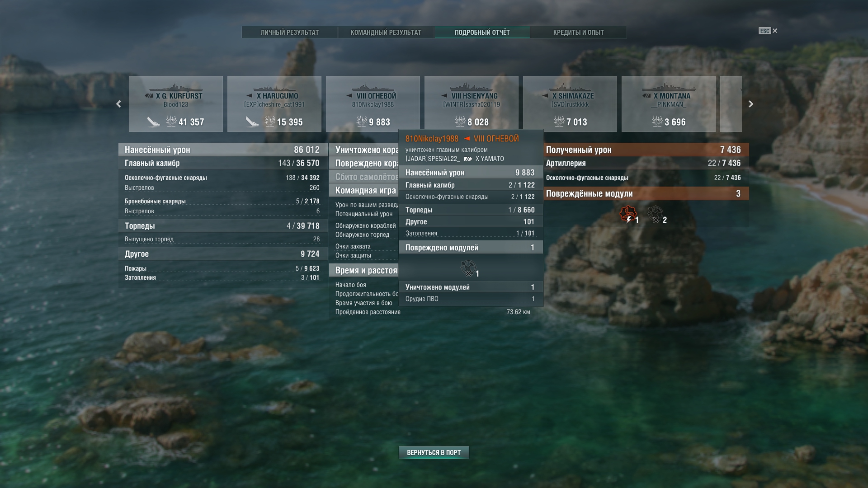Click the damaged AA module icon in tooltip

point(468,268)
